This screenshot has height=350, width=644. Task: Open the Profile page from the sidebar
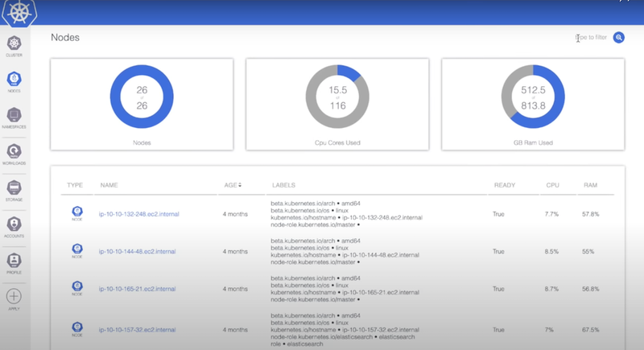tap(14, 260)
